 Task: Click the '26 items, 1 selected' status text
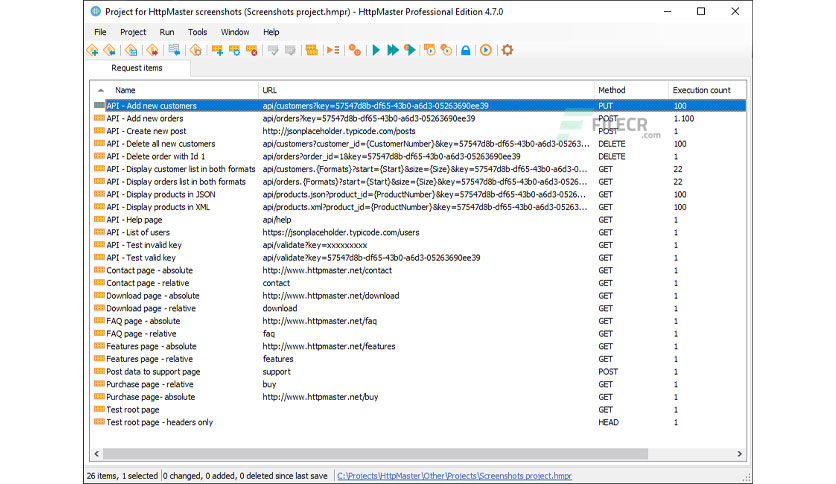pyautogui.click(x=122, y=476)
